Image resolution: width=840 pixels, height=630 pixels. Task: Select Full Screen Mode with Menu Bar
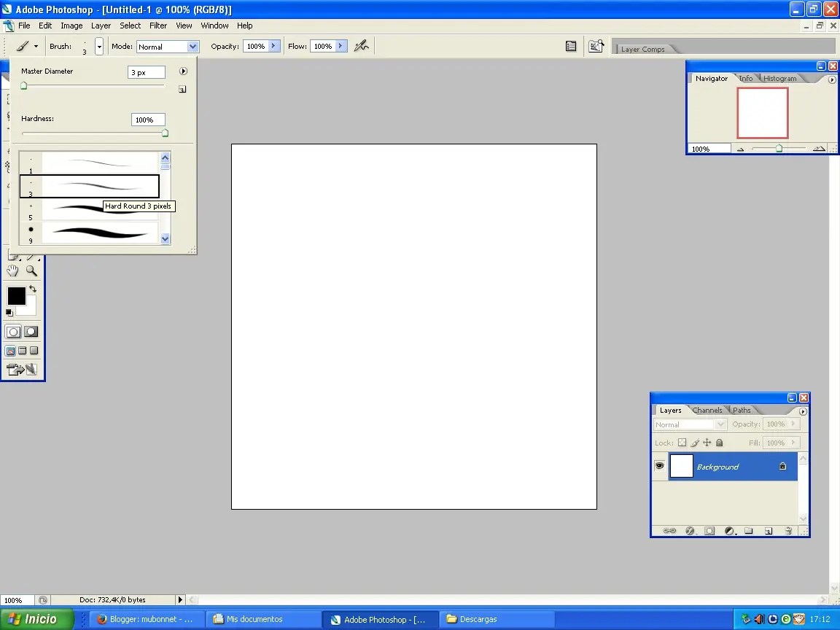pyautogui.click(x=23, y=350)
